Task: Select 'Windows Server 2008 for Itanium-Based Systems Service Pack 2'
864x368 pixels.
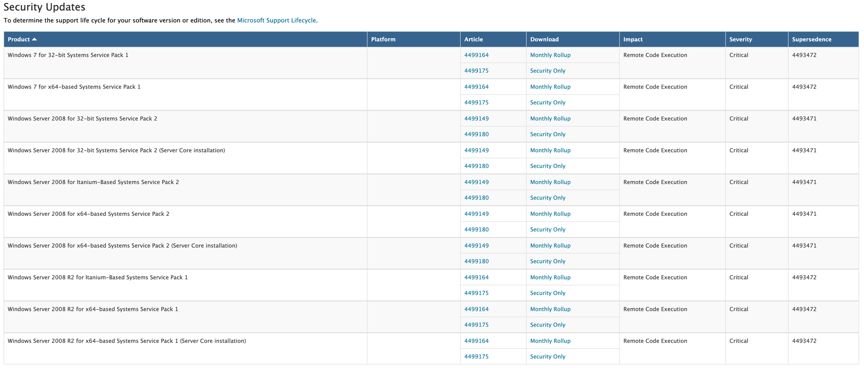Action: (x=94, y=182)
